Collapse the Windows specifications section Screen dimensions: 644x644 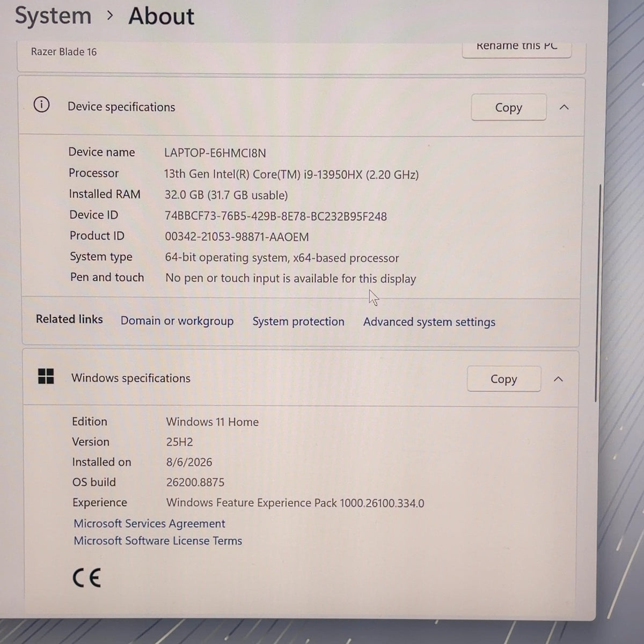558,379
